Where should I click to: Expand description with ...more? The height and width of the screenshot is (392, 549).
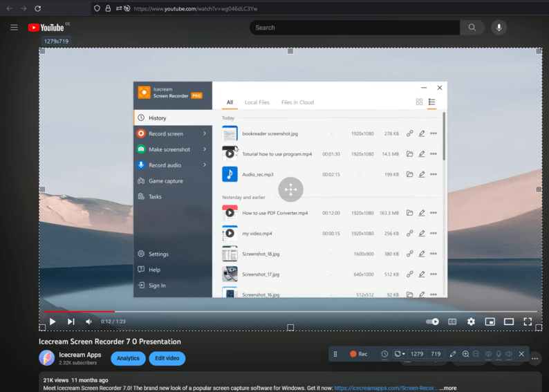point(448,388)
